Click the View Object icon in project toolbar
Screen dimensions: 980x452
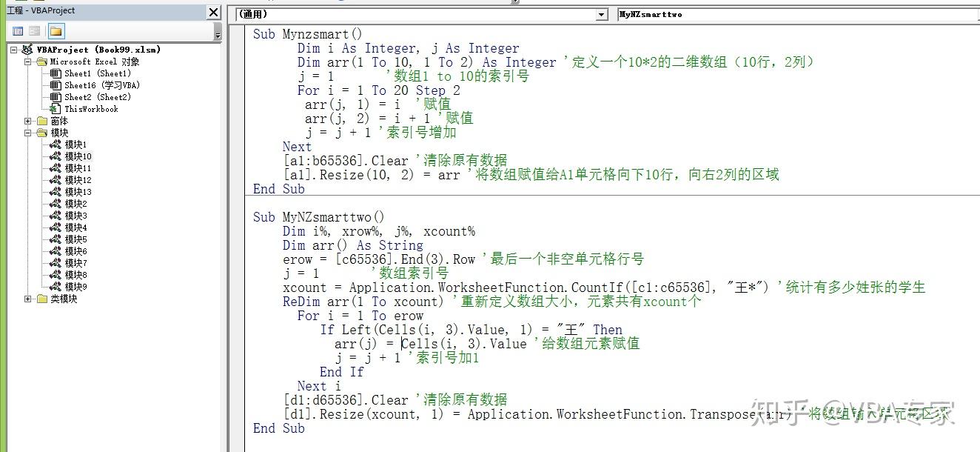click(35, 31)
